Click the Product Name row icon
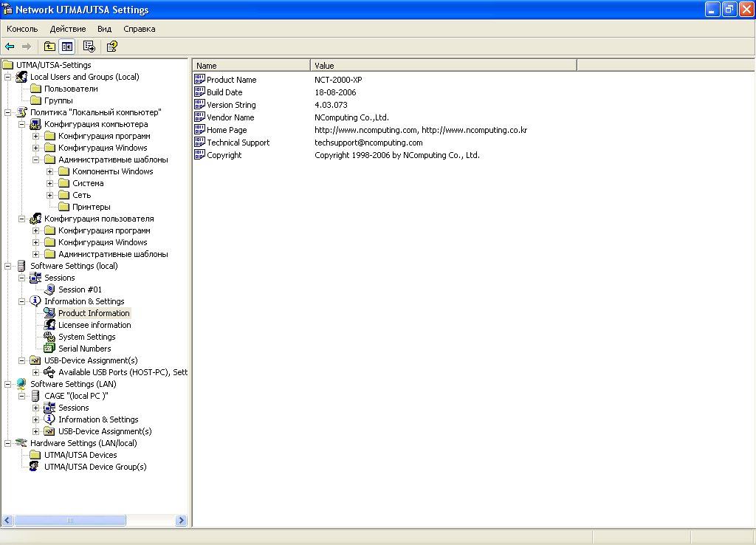 click(199, 79)
